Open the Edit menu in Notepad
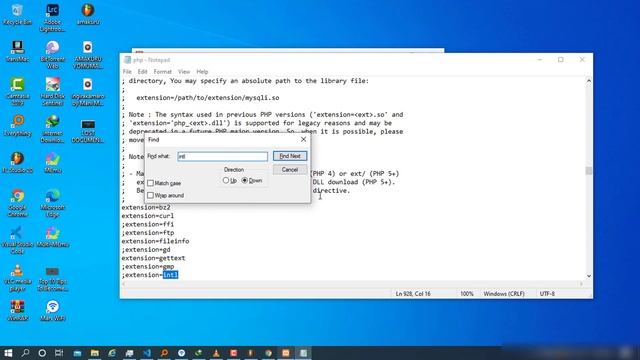Image resolution: width=640 pixels, height=360 pixels. [142, 71]
